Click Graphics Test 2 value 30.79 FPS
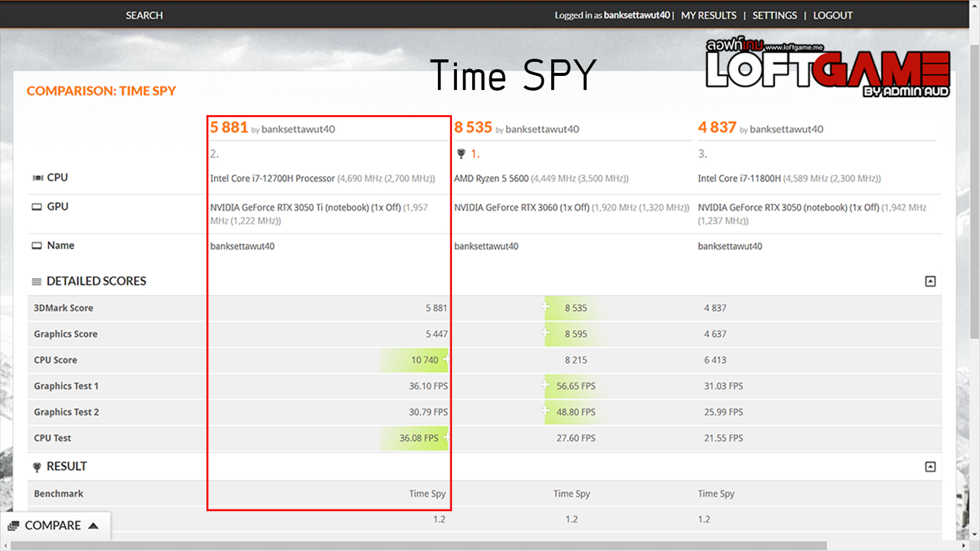This screenshot has height=551, width=980. coord(429,412)
